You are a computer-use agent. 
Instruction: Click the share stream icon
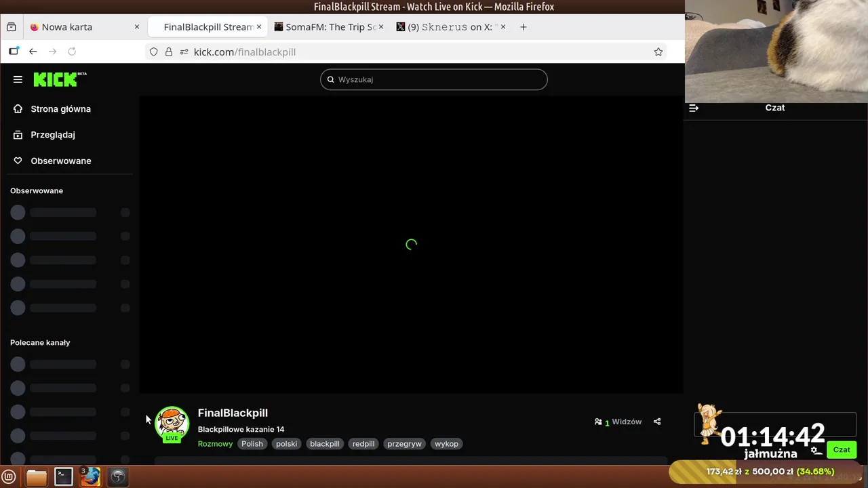pyautogui.click(x=657, y=422)
